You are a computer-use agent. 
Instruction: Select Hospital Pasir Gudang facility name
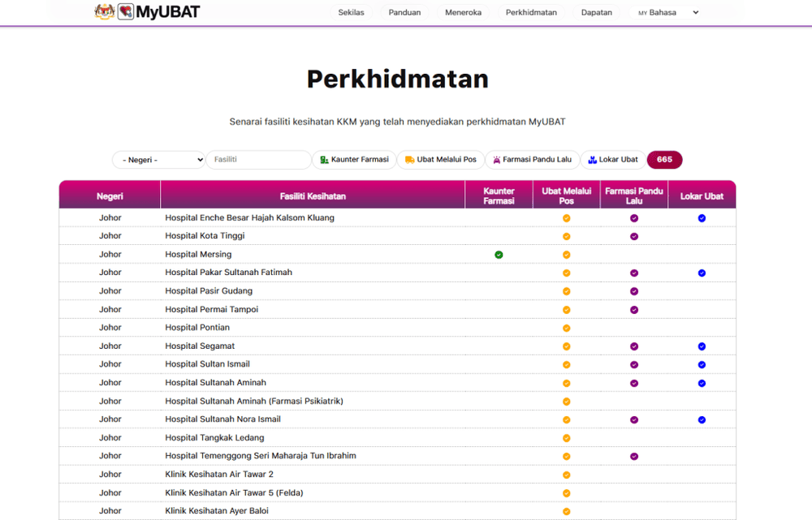coord(209,290)
